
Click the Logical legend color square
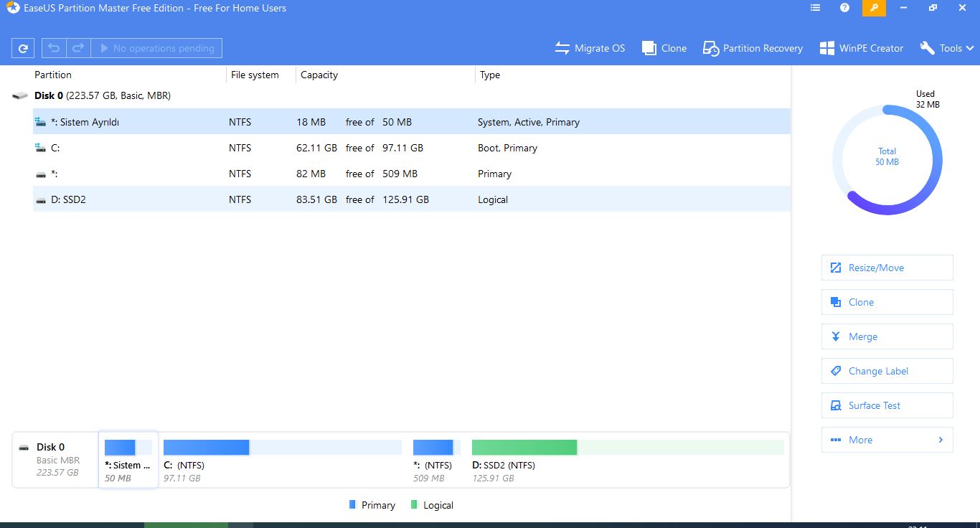click(414, 505)
